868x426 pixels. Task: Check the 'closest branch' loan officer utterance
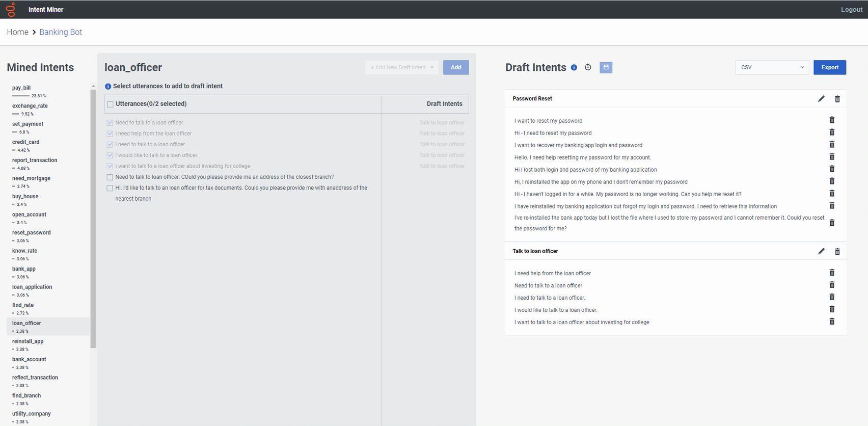(110, 177)
